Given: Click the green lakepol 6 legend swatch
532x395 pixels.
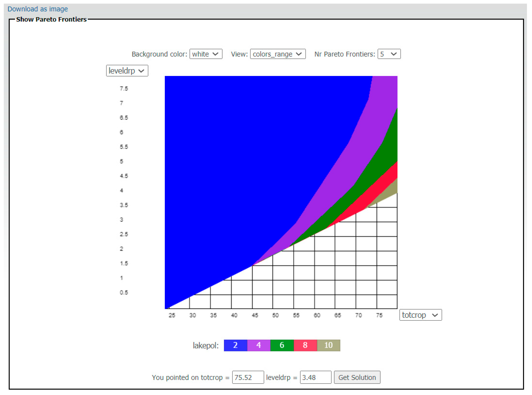Looking at the screenshot, I should (282, 345).
